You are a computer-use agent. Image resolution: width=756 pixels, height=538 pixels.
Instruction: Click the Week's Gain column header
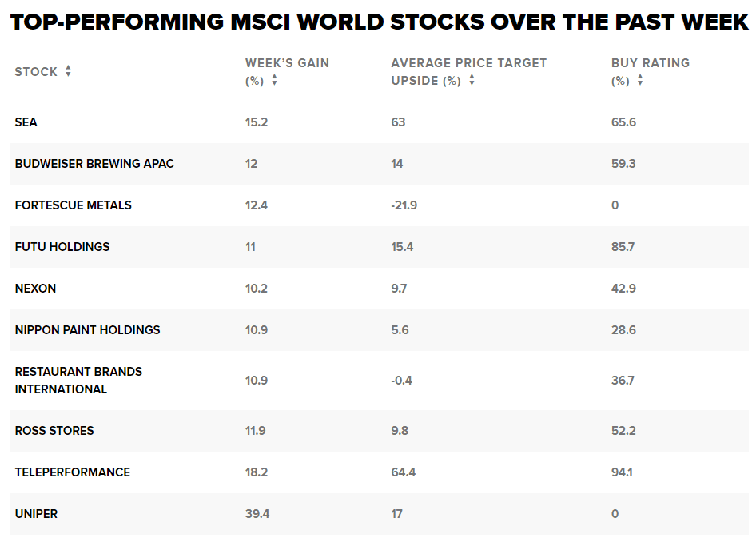(287, 63)
